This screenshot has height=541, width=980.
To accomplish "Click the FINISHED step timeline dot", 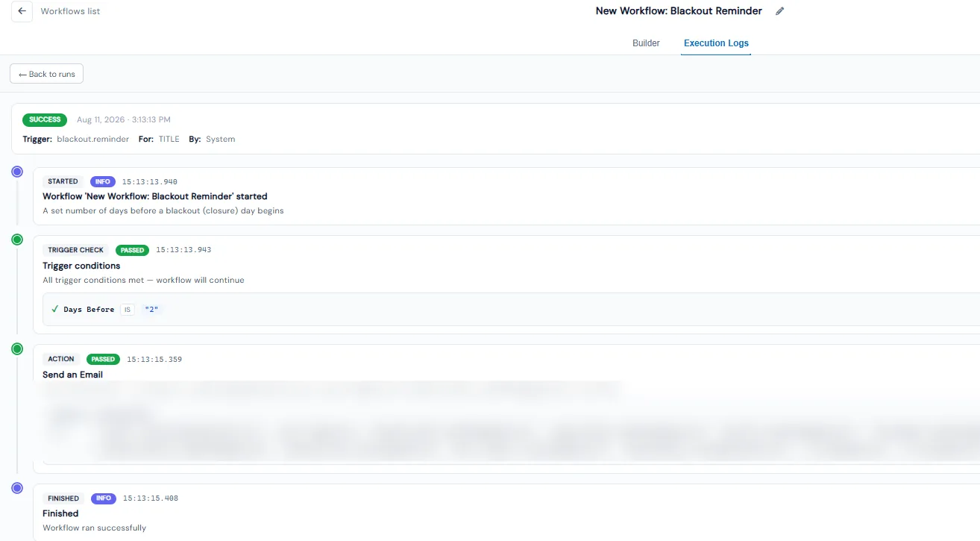I will [x=17, y=487].
